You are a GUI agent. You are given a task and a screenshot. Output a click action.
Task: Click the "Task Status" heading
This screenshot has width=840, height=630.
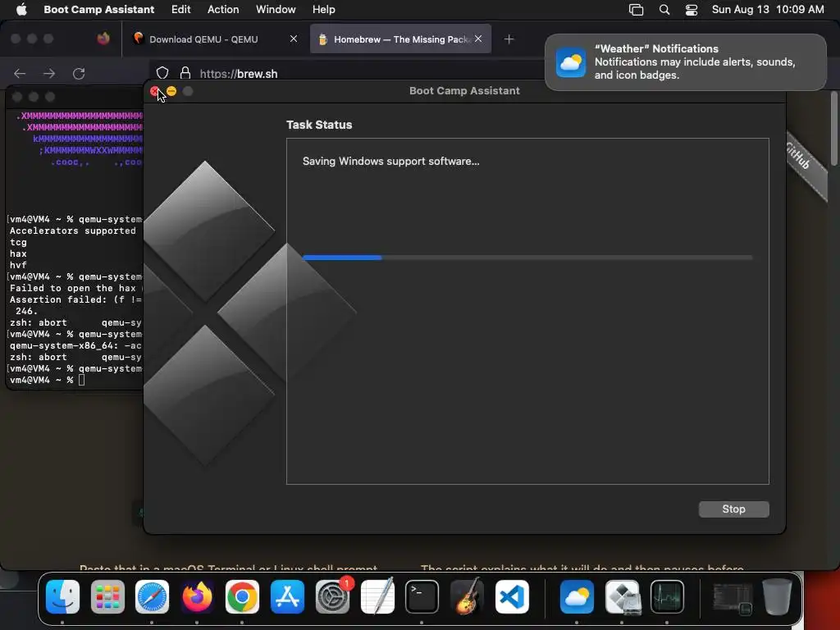pyautogui.click(x=319, y=125)
